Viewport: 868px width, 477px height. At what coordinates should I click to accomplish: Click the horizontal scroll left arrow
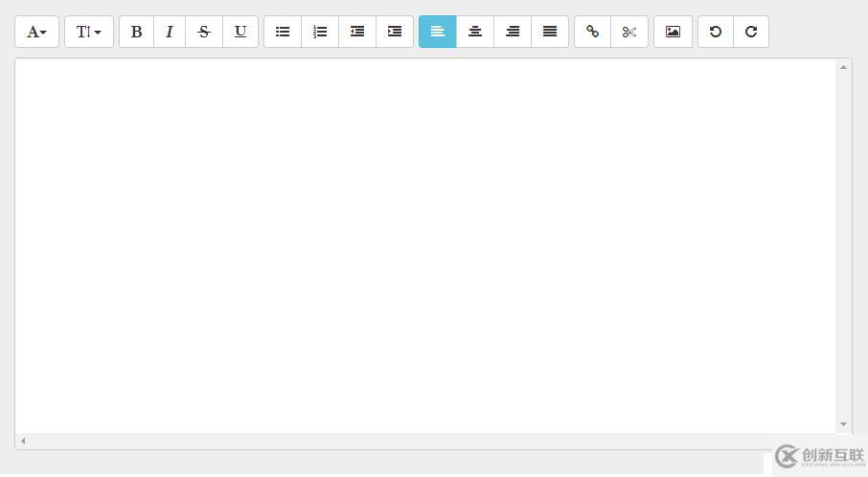(23, 441)
